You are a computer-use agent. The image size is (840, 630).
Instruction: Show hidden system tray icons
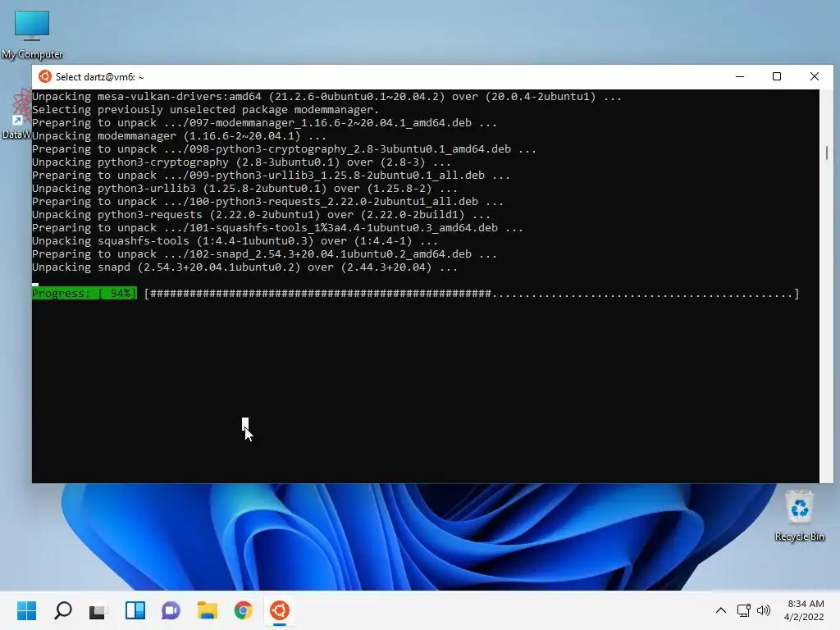pos(721,610)
